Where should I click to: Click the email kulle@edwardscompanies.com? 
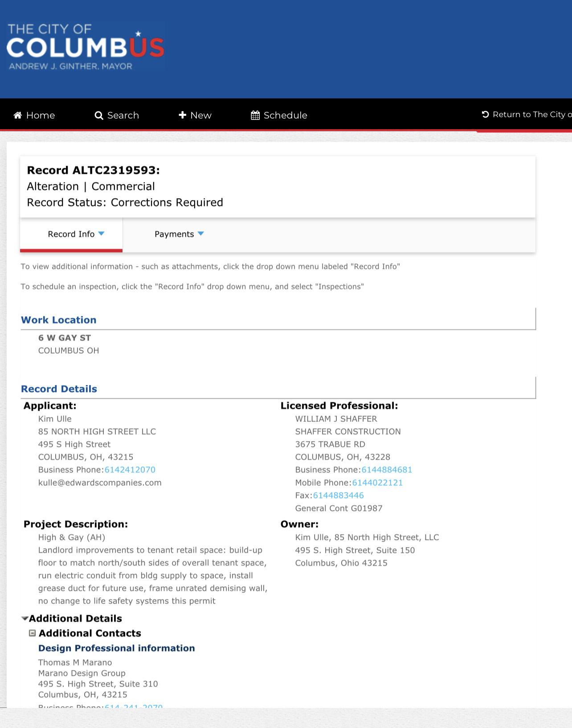(x=100, y=483)
